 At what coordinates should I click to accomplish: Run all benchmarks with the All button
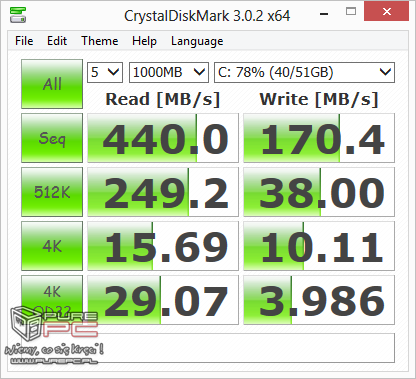click(x=52, y=84)
